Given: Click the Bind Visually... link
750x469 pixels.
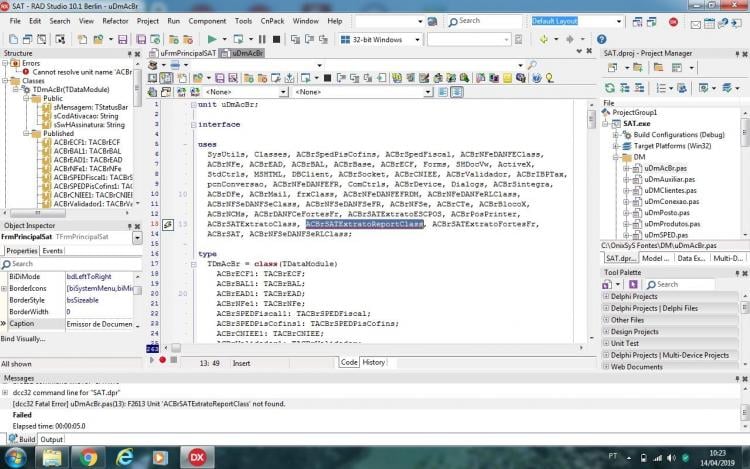Looking at the screenshot, I should tap(23, 339).
